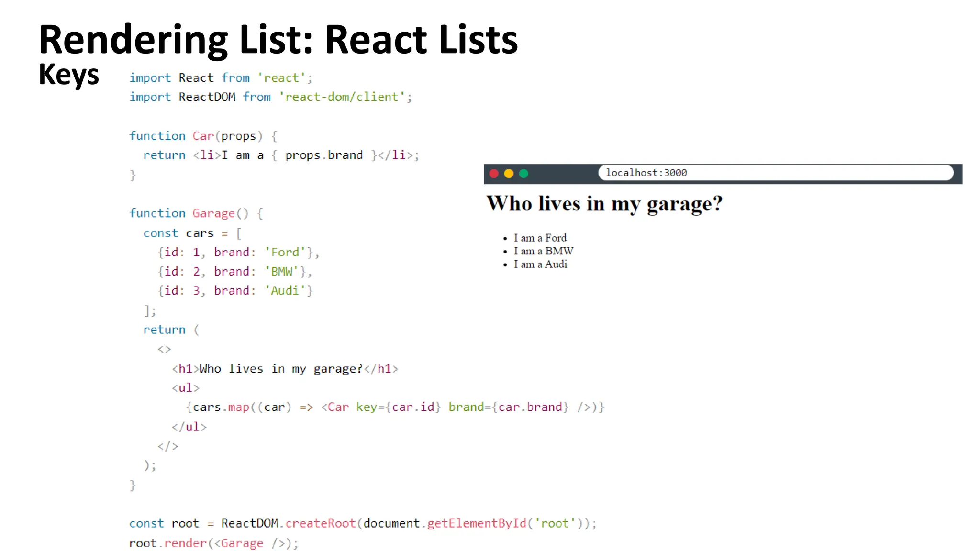The height and width of the screenshot is (551, 980).
Task: Click the cars.map code line
Action: [395, 407]
